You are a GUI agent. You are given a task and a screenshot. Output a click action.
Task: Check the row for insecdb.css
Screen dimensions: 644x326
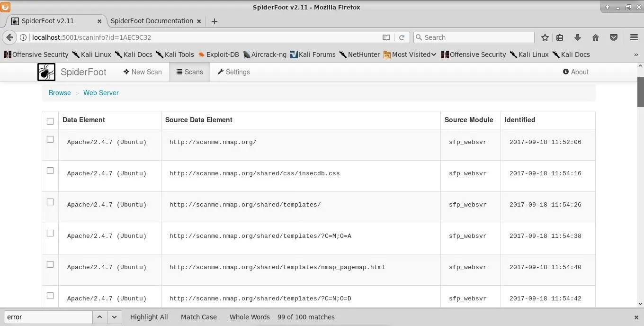click(x=50, y=171)
